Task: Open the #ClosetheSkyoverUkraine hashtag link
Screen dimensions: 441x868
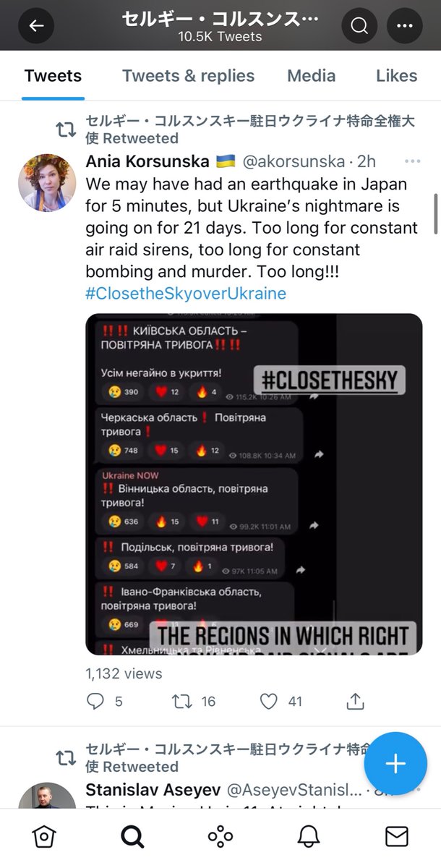Action: point(186,293)
